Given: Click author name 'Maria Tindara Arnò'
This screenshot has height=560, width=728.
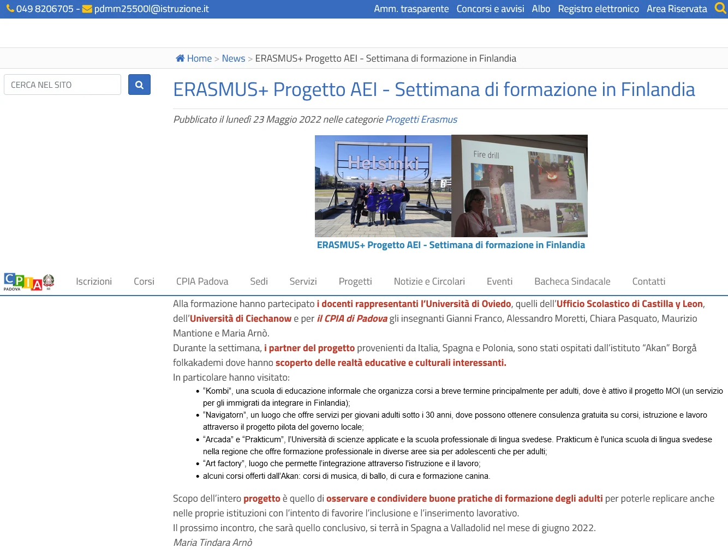Looking at the screenshot, I should [x=213, y=543].
